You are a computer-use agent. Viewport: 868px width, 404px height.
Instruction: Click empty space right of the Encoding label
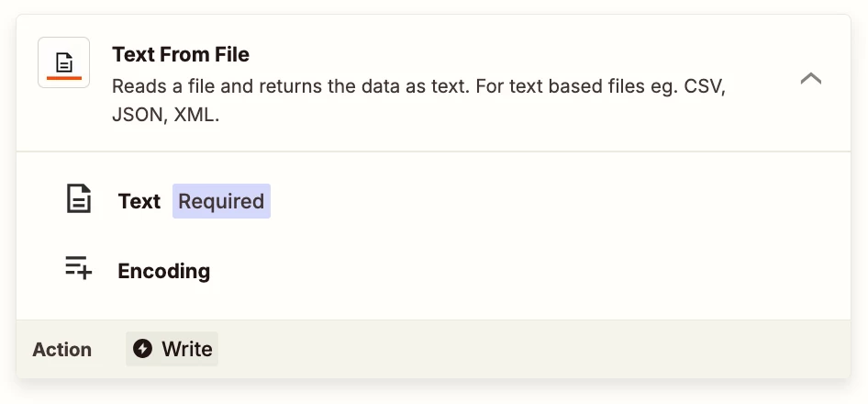coord(526,271)
